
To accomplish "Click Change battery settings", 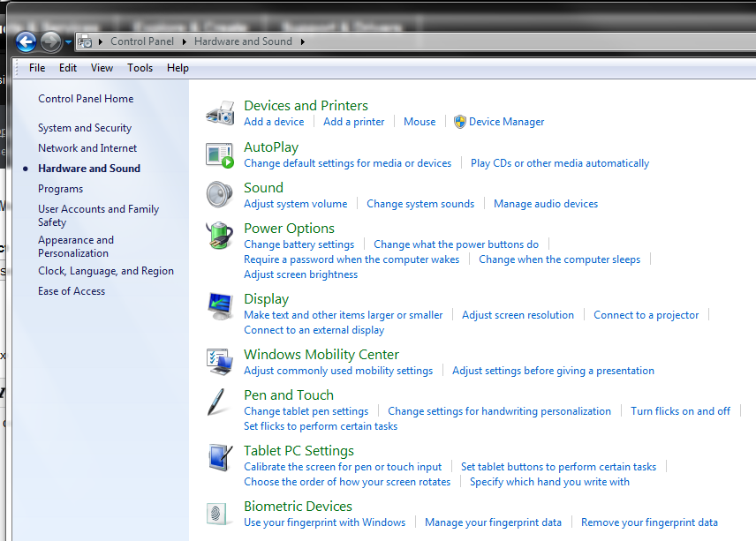I will pos(299,244).
